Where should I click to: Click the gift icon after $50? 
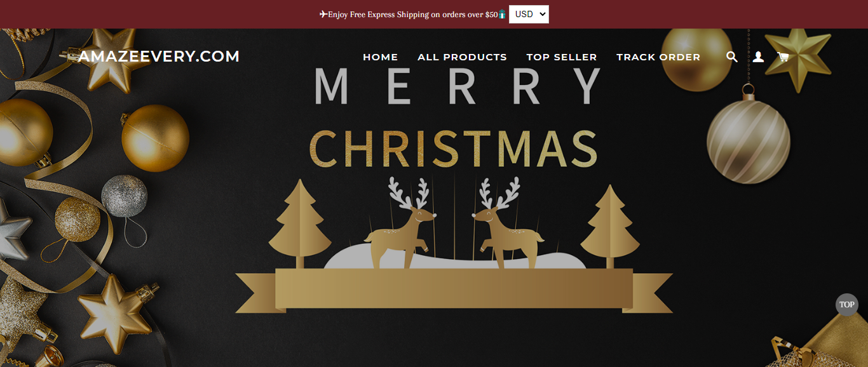(502, 14)
